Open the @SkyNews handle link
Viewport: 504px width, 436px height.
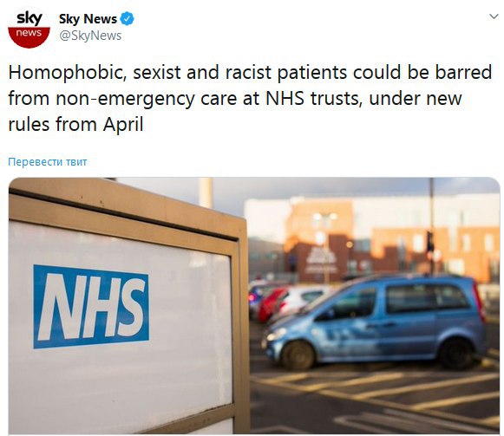pos(90,36)
